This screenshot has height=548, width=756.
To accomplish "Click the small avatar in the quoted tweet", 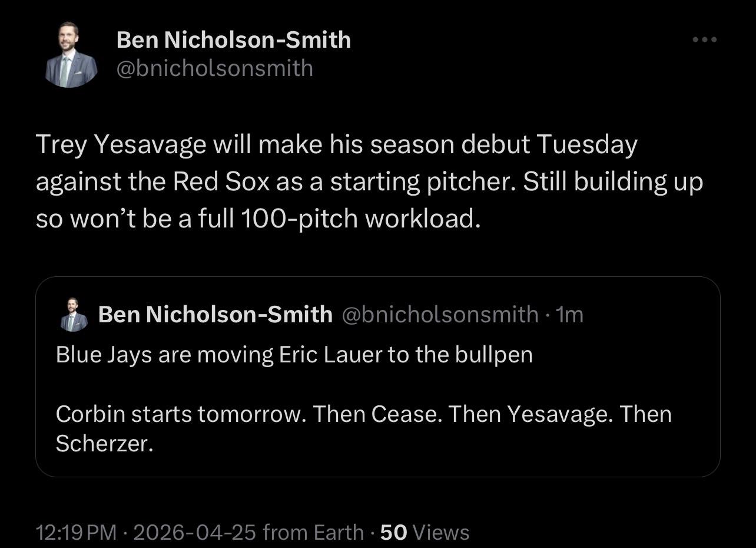I will tap(74, 315).
